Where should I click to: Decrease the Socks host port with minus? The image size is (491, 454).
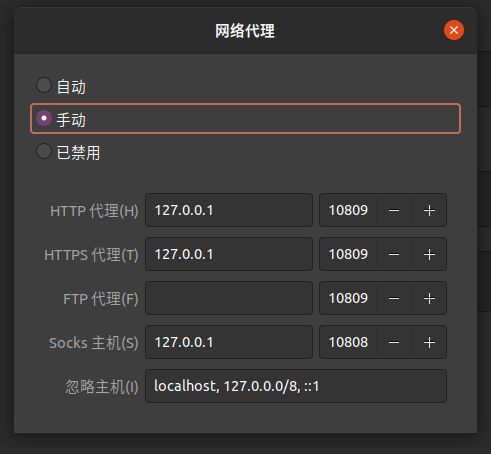tap(394, 342)
